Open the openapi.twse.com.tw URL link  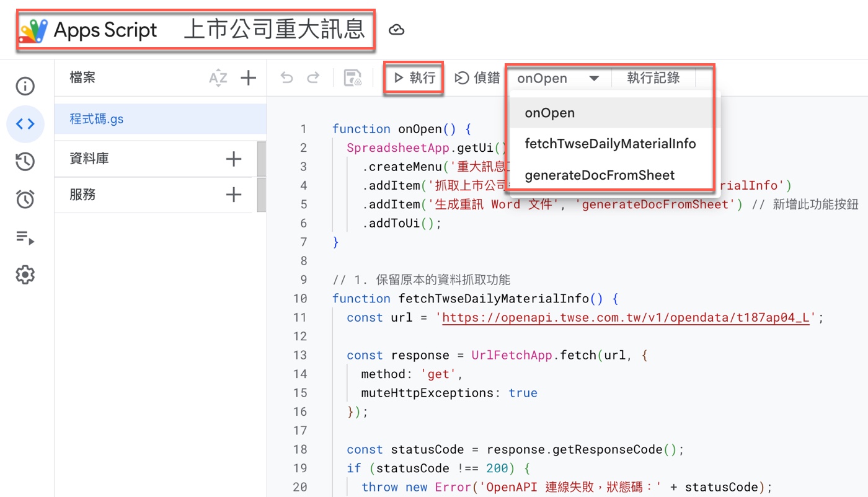coord(626,318)
